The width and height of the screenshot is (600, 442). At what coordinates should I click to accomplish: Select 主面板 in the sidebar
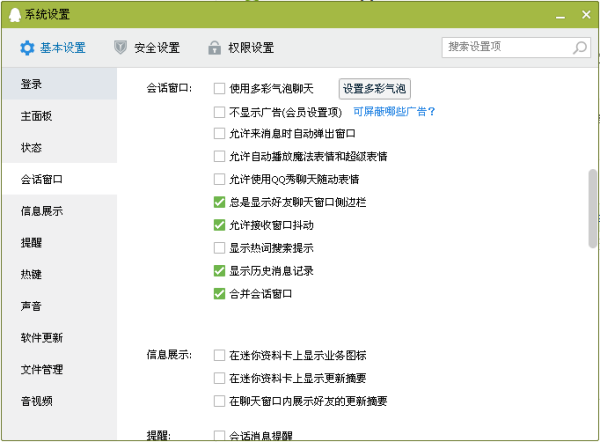[x=59, y=116]
